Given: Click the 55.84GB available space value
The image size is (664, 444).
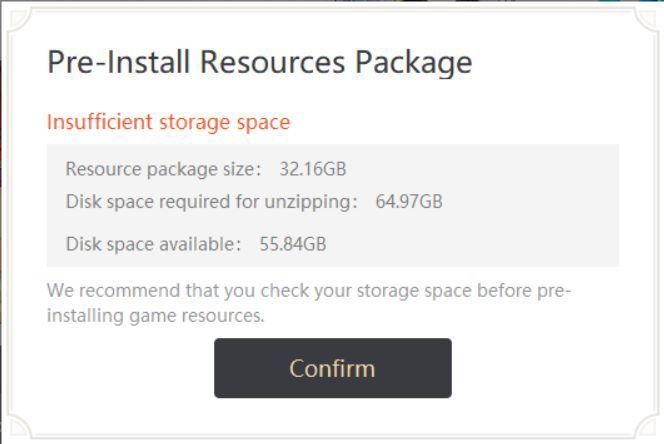Looking at the screenshot, I should (x=293, y=244).
